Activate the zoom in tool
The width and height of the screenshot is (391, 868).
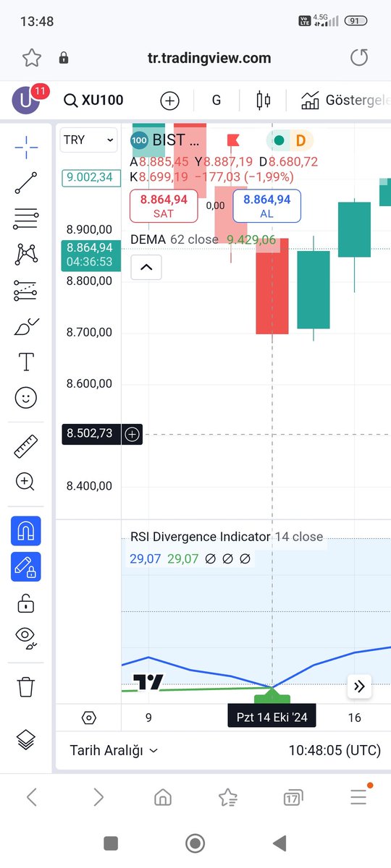pyautogui.click(x=26, y=482)
